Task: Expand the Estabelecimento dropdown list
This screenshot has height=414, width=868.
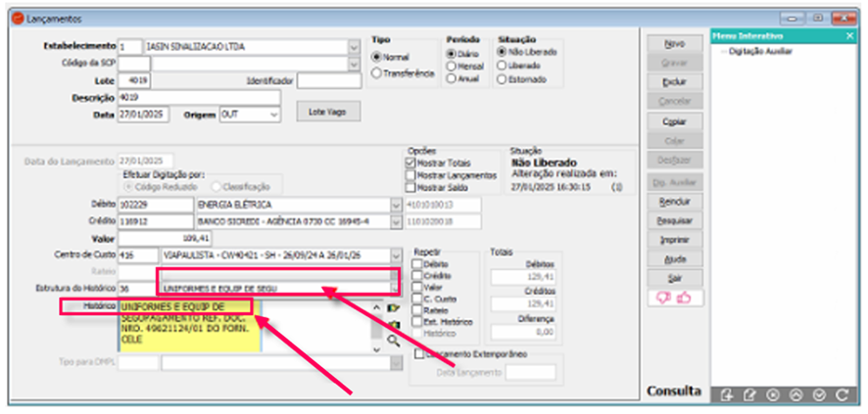Action: pyautogui.click(x=352, y=47)
